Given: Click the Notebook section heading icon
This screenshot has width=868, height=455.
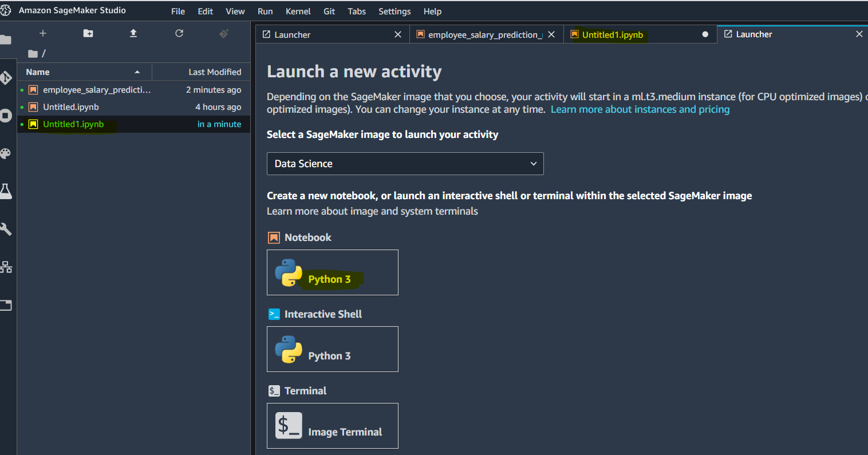Looking at the screenshot, I should 274,238.
